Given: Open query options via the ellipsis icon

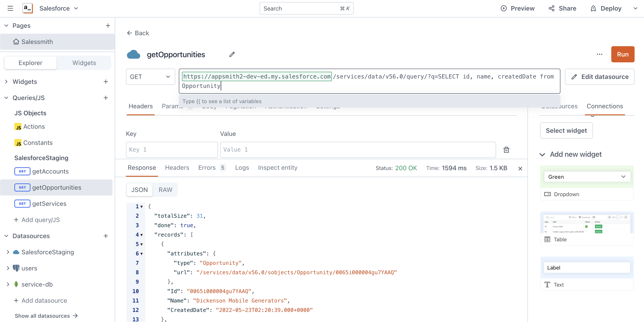Looking at the screenshot, I should click(x=599, y=54).
